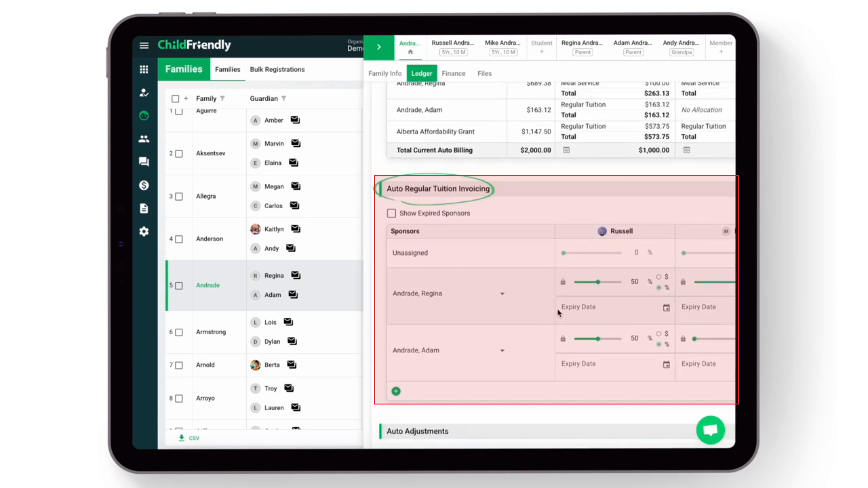Click the mail icon next to Carlos
This screenshot has width=868, height=488.
tap(294, 205)
